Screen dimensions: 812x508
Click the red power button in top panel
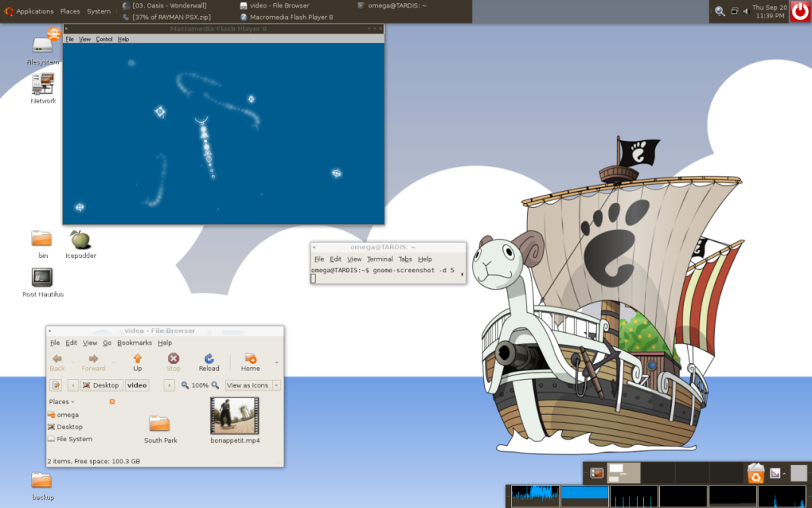pyautogui.click(x=801, y=11)
